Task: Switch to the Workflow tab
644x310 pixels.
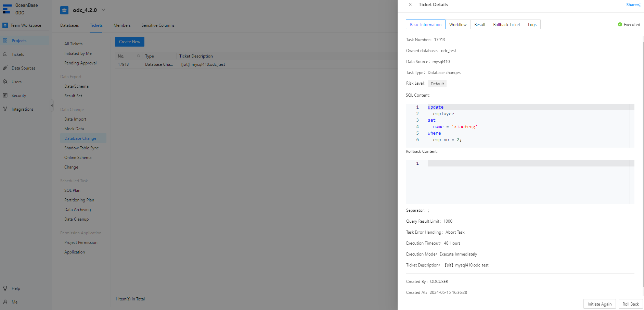Action: tap(458, 25)
